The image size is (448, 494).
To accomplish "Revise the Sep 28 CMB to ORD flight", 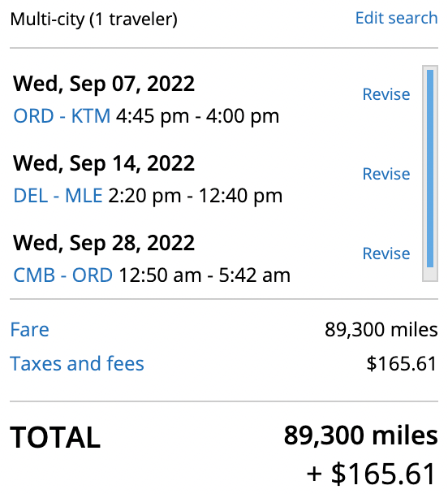I will click(386, 253).
